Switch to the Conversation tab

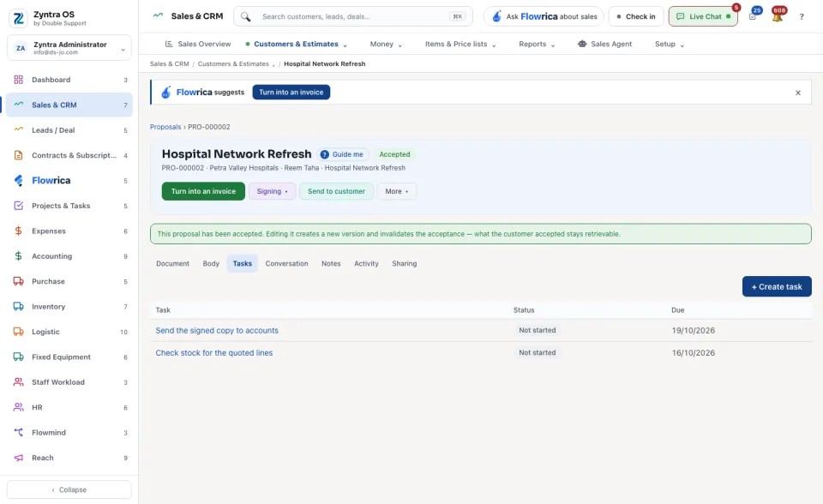tap(286, 263)
